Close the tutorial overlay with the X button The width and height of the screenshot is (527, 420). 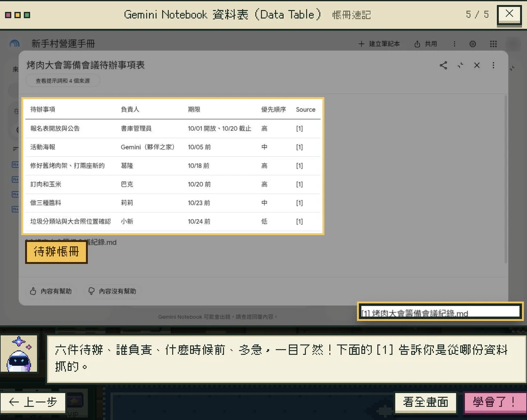(x=509, y=14)
